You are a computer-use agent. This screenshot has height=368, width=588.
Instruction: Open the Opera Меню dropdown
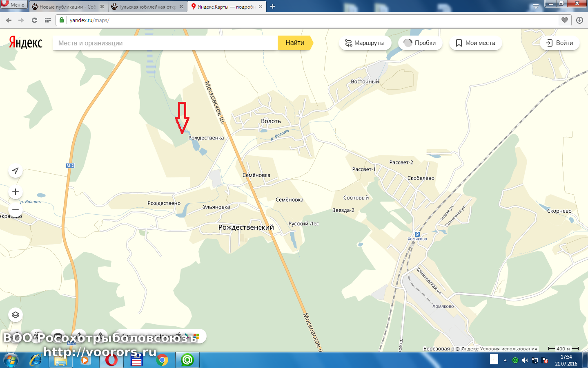click(x=14, y=4)
